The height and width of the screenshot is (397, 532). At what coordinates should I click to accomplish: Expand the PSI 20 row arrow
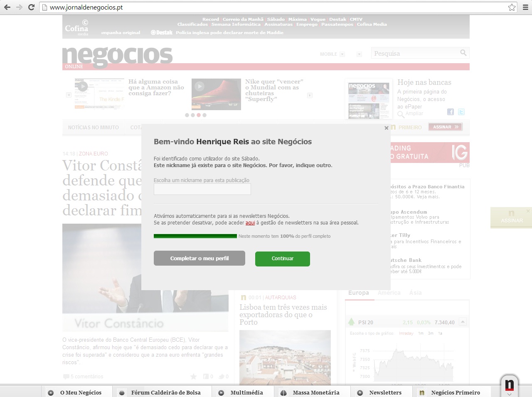tap(463, 322)
